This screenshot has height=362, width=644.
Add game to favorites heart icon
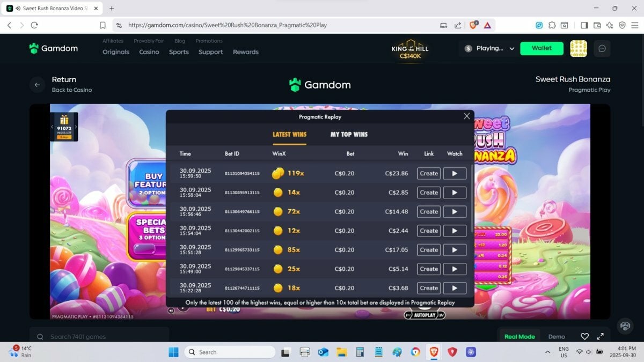click(584, 336)
